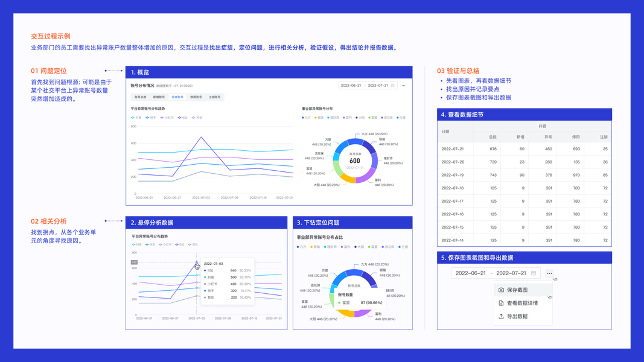Click the B站 peak point in Overview trend
Viewport: 644px width, 362px height.
coord(201,137)
